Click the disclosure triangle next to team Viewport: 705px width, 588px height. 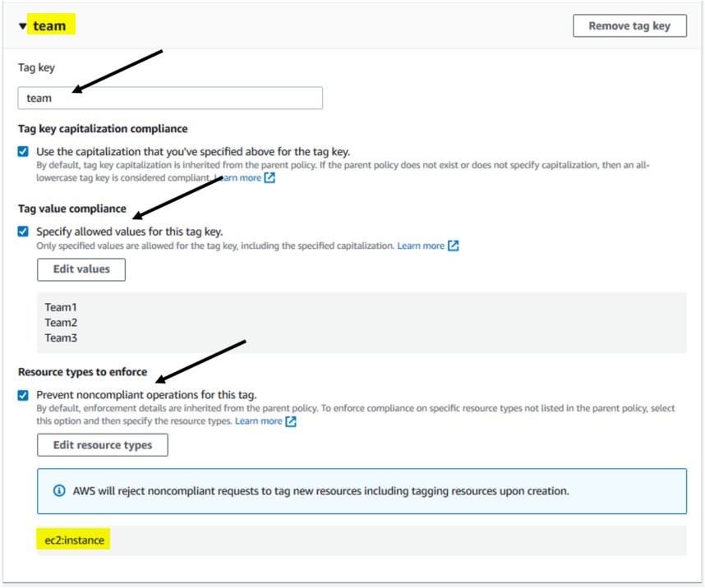tap(21, 25)
